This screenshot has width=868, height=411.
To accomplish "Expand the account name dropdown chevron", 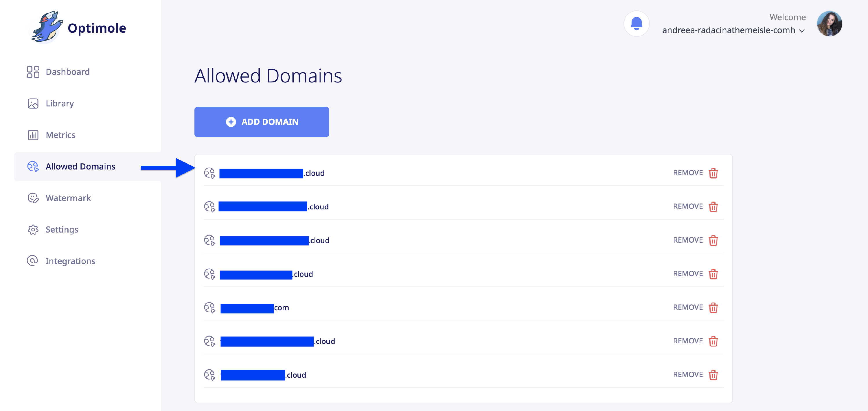I will coord(802,31).
